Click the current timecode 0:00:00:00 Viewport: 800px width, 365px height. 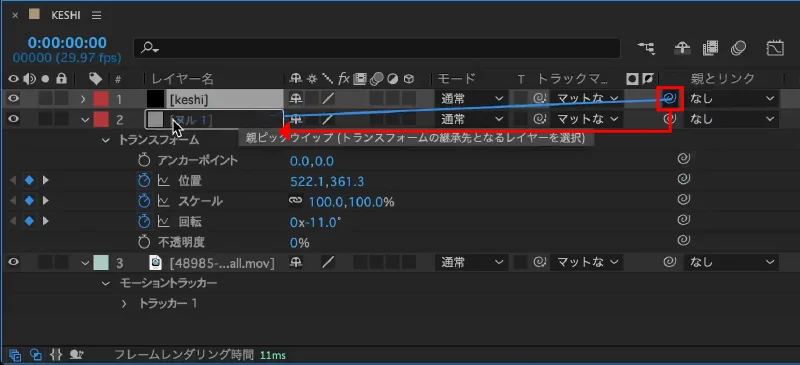click(x=67, y=42)
